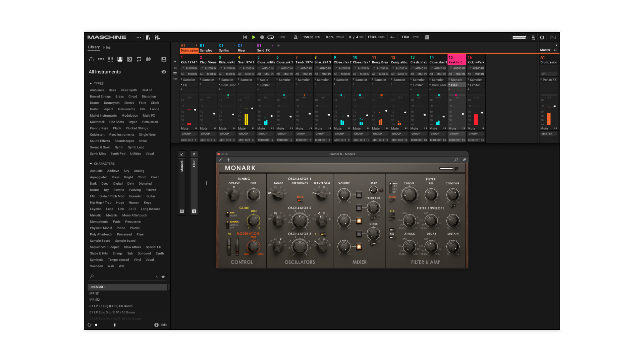This screenshot has height=362, width=644.
Task: Select the C1 Synths group tab
Action: click(224, 48)
